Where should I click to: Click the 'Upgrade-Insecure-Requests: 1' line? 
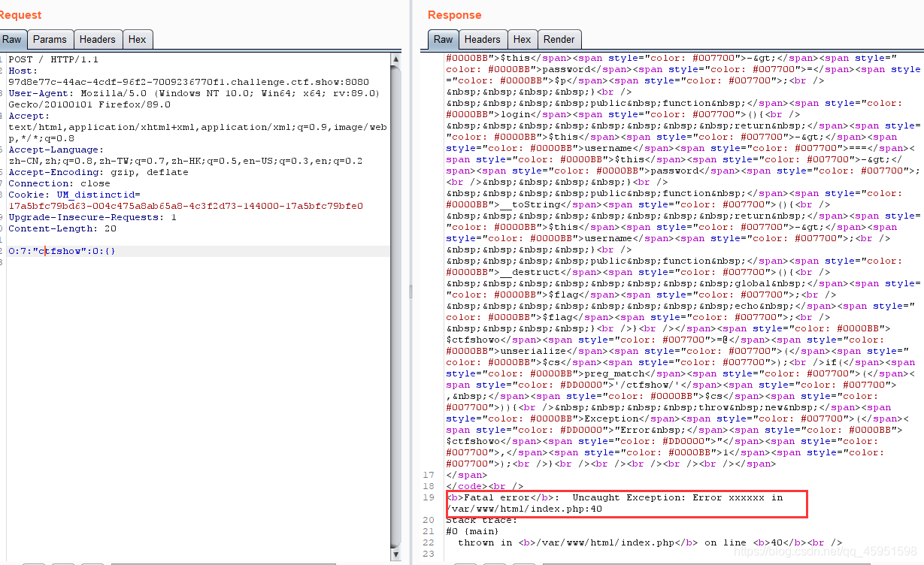(x=92, y=217)
